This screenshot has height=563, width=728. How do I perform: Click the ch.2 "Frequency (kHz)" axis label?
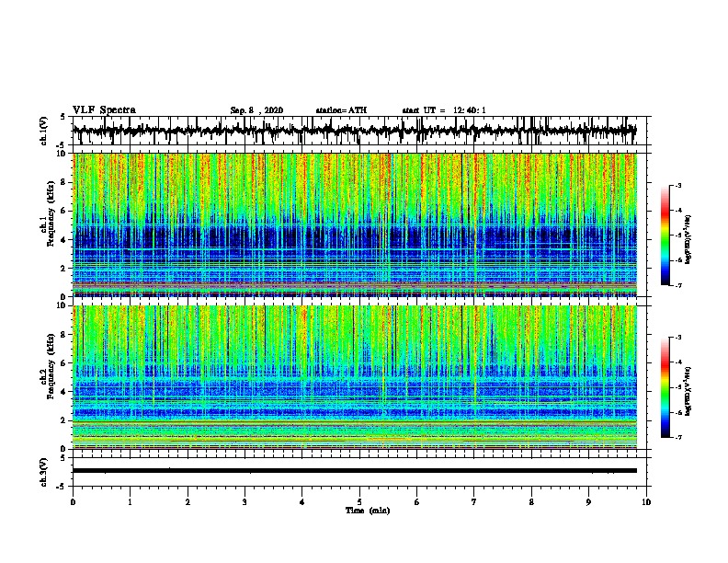point(51,366)
